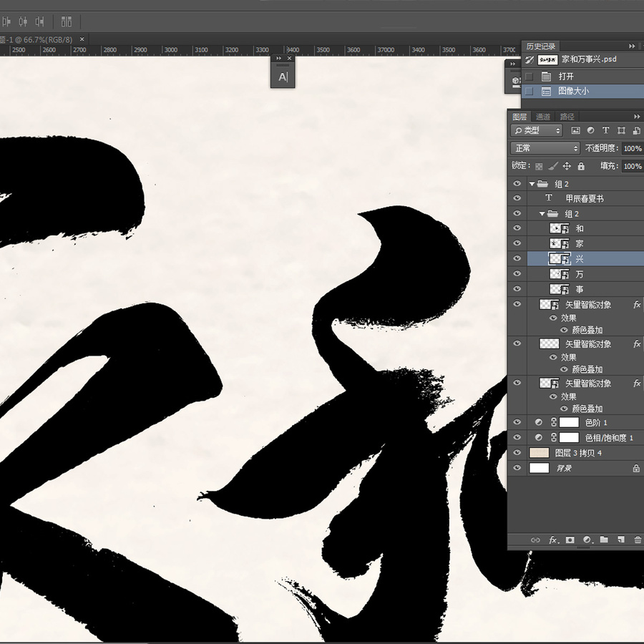Lock layer position with move icon
Image resolution: width=644 pixels, height=644 pixels.
(x=567, y=166)
